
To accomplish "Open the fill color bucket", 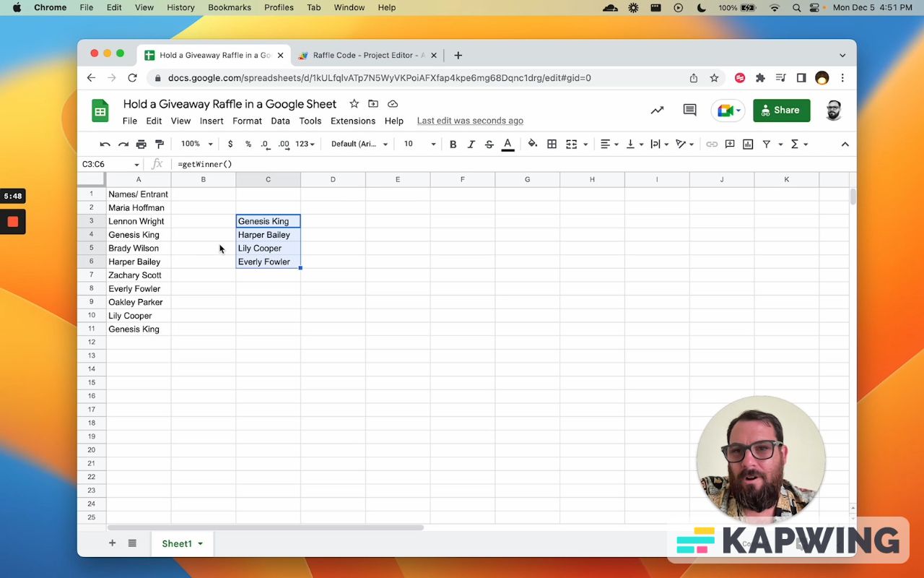I will point(533,144).
